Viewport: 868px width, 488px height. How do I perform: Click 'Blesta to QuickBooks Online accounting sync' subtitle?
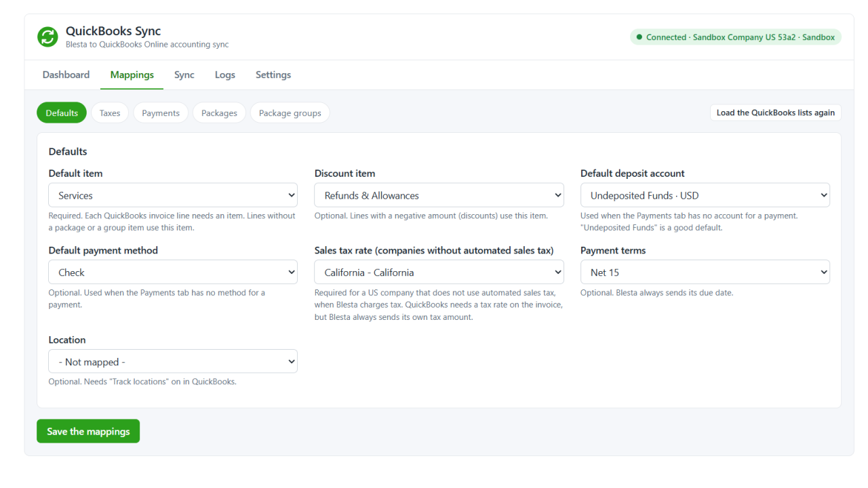pyautogui.click(x=147, y=45)
